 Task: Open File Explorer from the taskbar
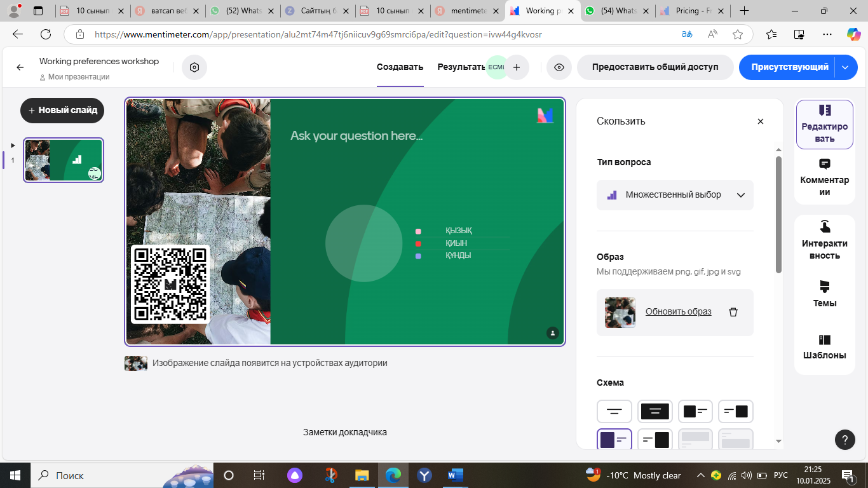(362, 475)
